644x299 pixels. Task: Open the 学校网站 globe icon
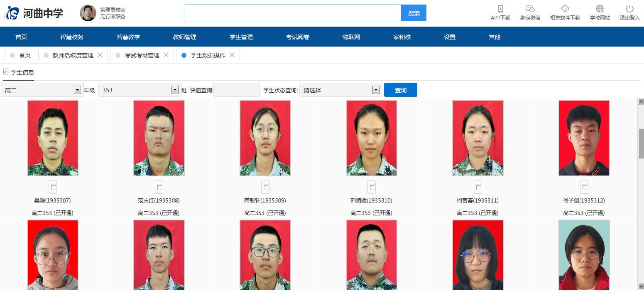600,9
